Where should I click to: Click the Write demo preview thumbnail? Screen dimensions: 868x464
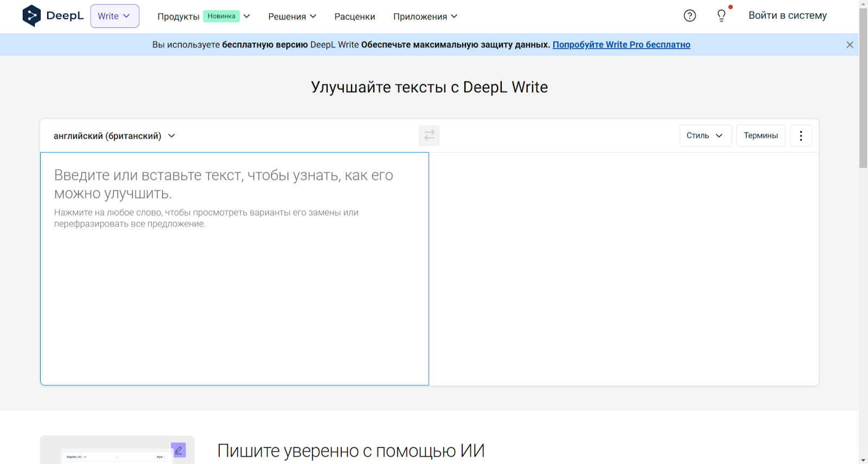[117, 450]
